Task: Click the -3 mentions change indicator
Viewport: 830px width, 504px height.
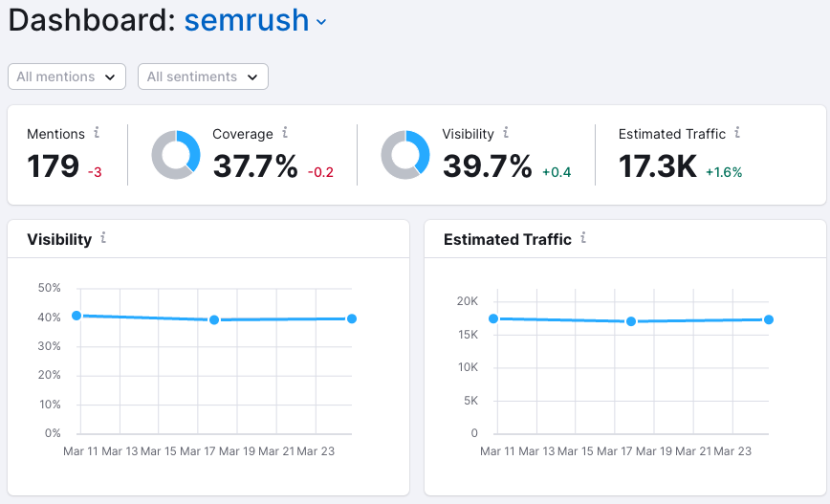Action: point(95,172)
